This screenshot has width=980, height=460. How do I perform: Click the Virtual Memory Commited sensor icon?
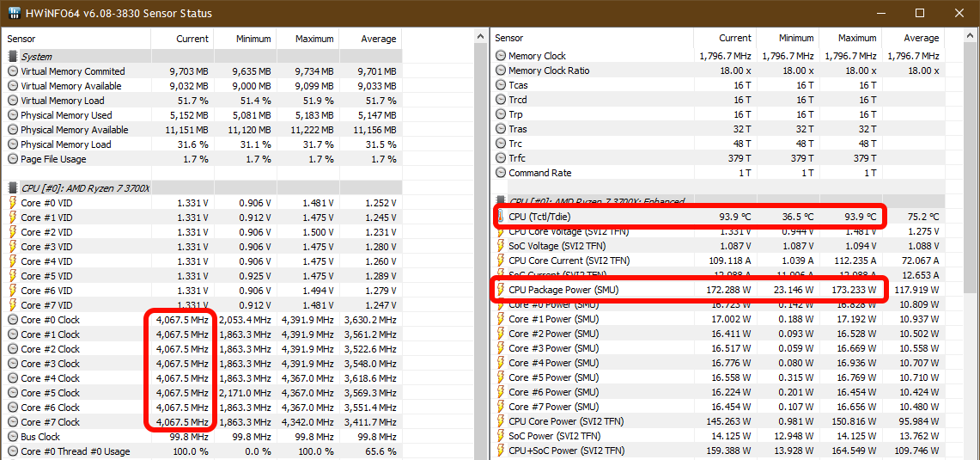tap(13, 71)
